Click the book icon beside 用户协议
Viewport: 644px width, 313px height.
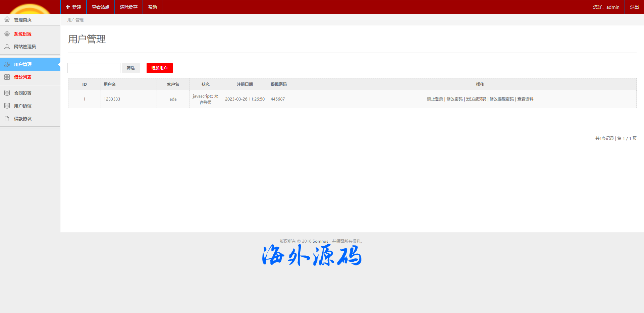coord(7,106)
